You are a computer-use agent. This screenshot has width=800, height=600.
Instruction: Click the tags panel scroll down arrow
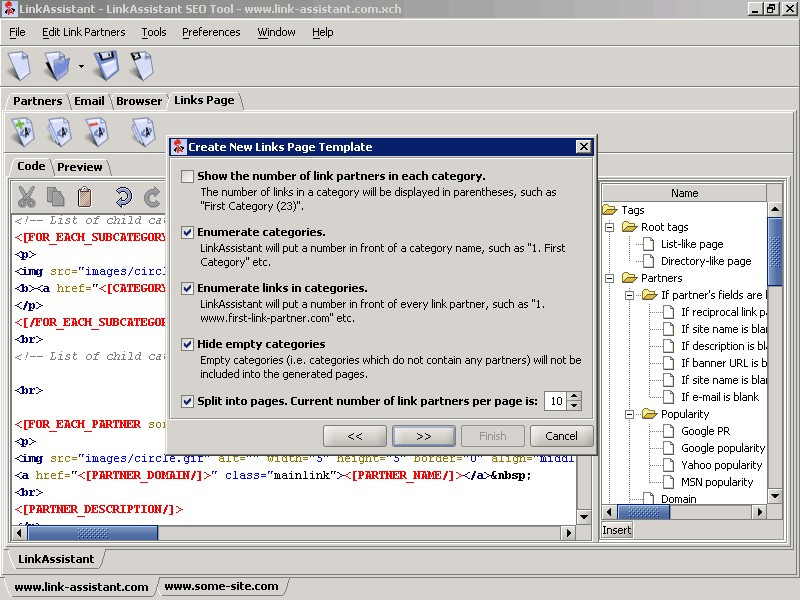(x=774, y=496)
